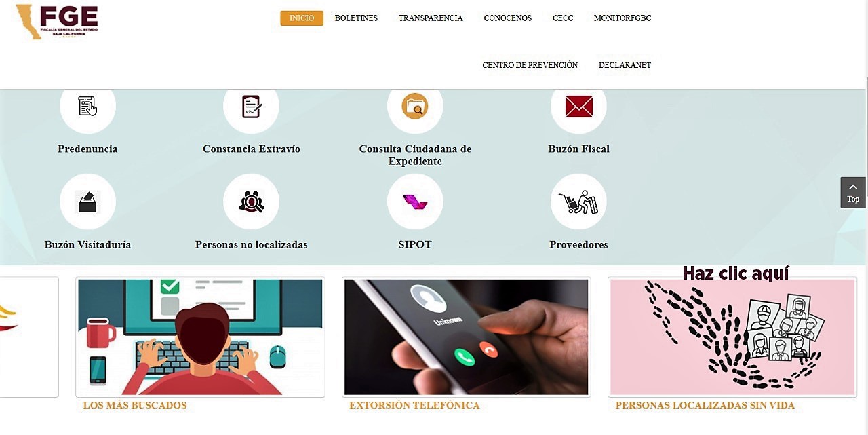This screenshot has width=868, height=435.
Task: Open MONITORFGBC from the navigation bar
Action: coord(623,18)
